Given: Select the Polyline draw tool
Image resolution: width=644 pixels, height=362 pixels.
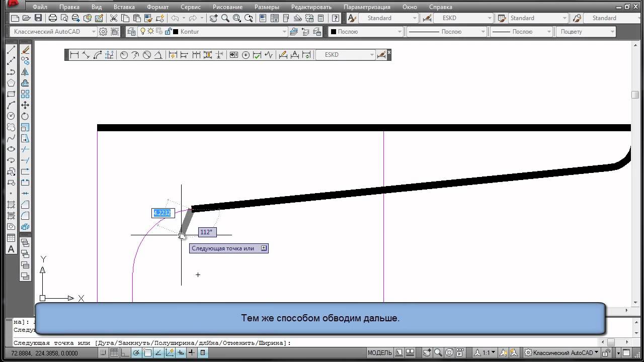Looking at the screenshot, I should coord(11,72).
